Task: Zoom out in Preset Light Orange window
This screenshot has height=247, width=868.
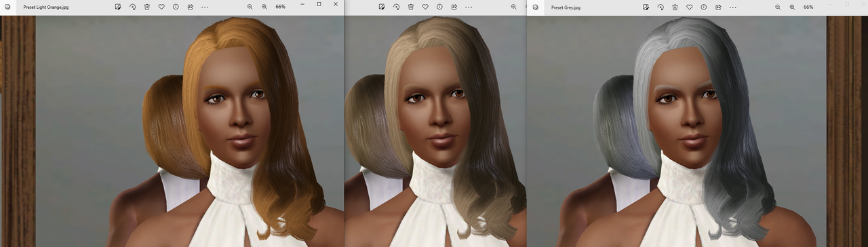Action: pos(250,6)
